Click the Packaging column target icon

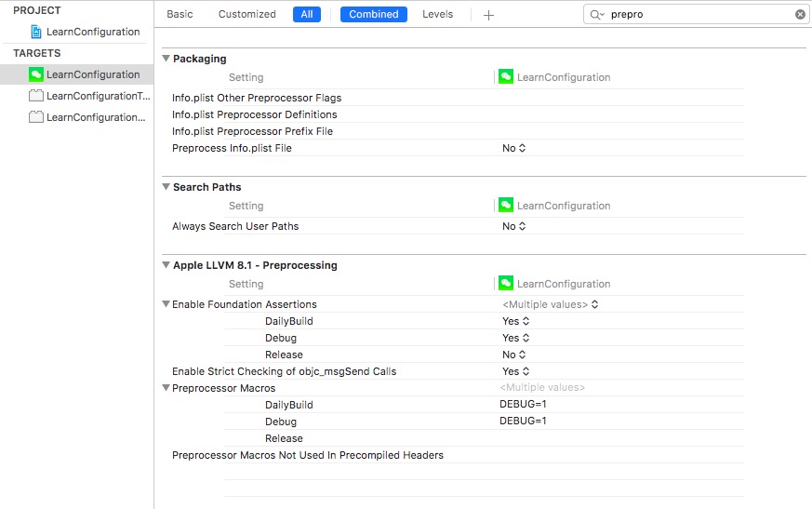506,76
